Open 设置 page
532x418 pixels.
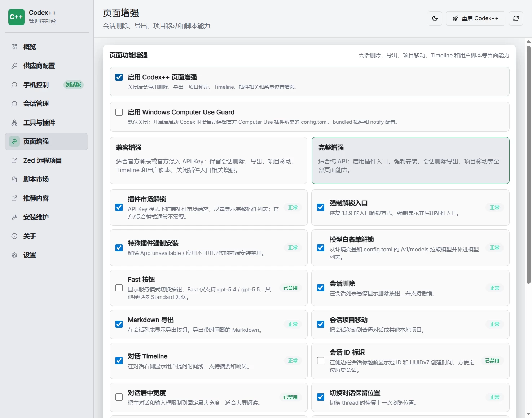(x=47, y=255)
